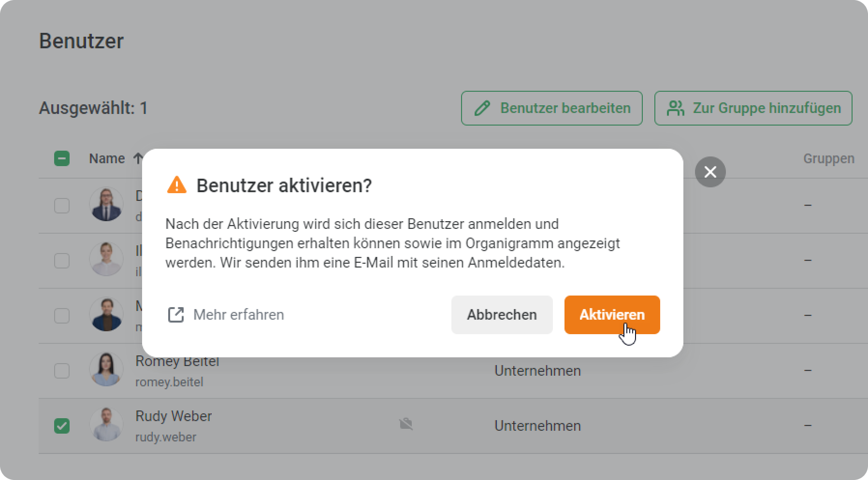Open the Rudy Weber user name
Image resolution: width=868 pixels, height=480 pixels.
pos(174,416)
